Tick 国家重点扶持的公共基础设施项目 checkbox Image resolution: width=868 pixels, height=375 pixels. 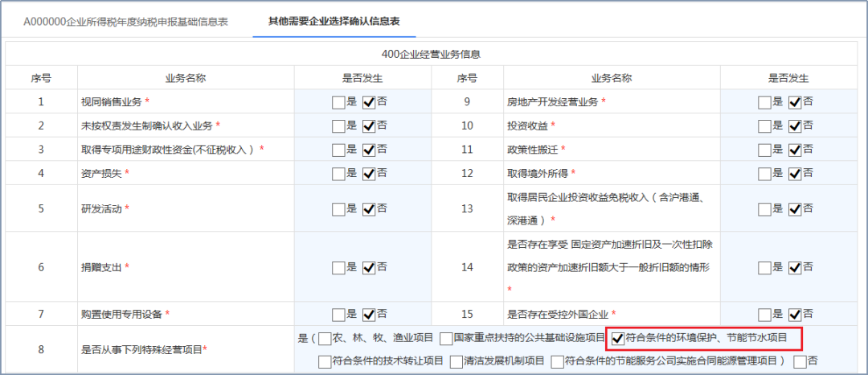447,338
